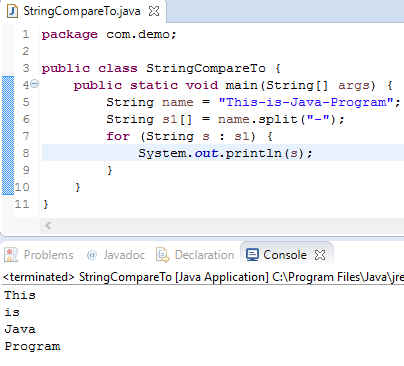Viewport: 404px width, 366px height.
Task: Select the StringCompareTo.java editor tab
Action: click(82, 11)
